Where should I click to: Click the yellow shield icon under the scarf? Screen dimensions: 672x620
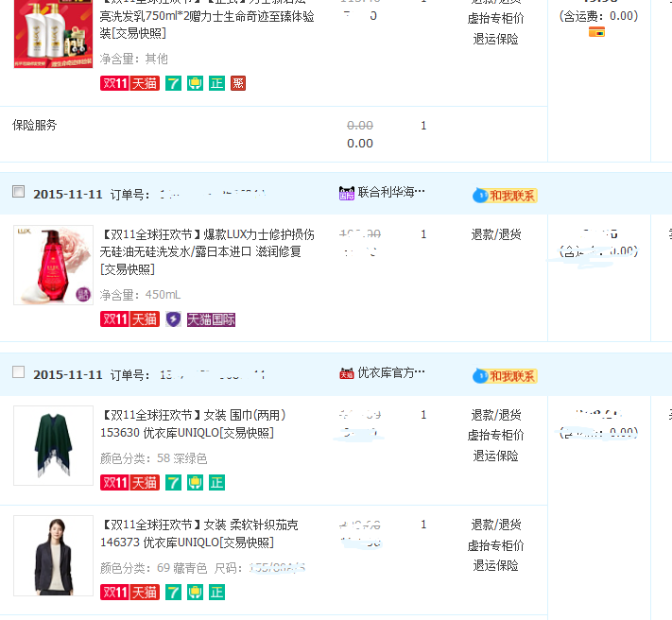[x=195, y=482]
